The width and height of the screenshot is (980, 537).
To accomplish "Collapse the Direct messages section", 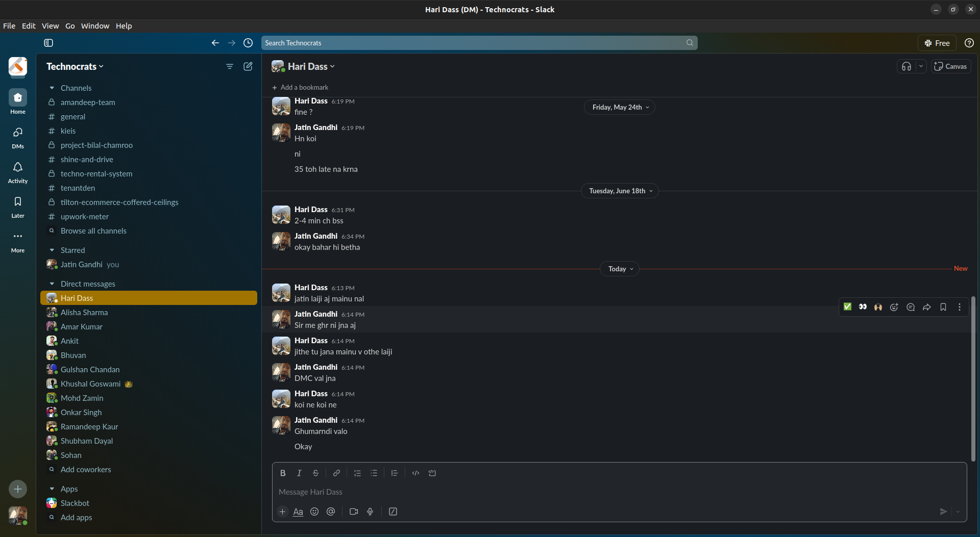I will coord(52,284).
